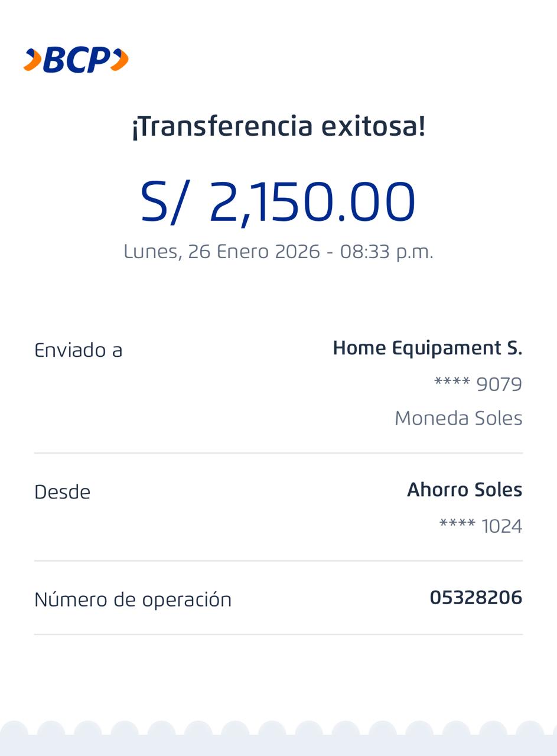Click the "Desde" label
The image size is (557, 756).
[63, 492]
